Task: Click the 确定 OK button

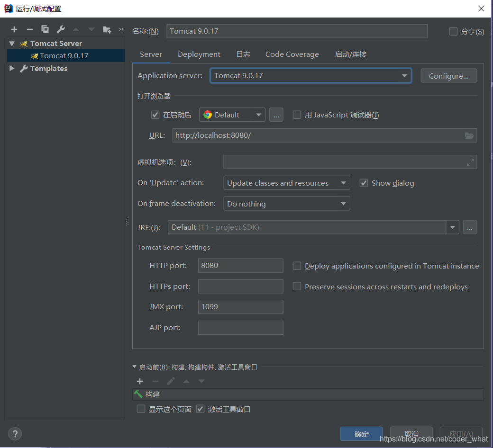Action: [x=362, y=434]
